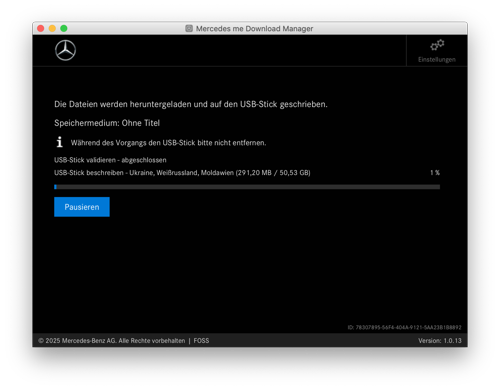Click the Version: 1.0.13 label
The width and height of the screenshot is (500, 390).
[x=440, y=341]
